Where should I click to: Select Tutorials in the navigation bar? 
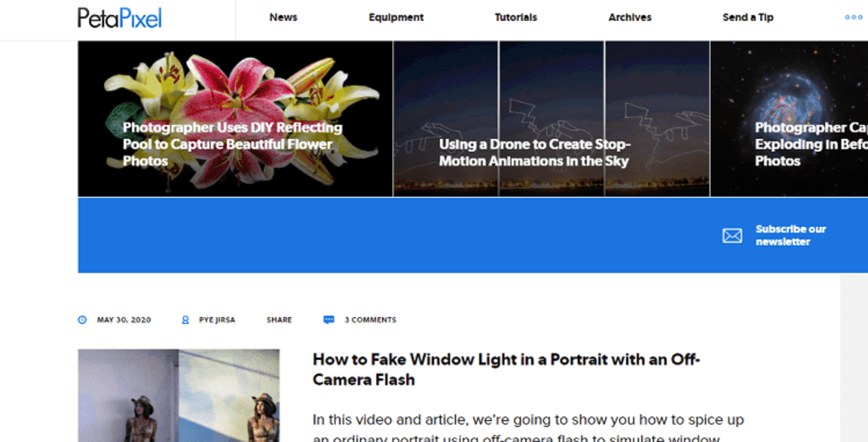(516, 17)
